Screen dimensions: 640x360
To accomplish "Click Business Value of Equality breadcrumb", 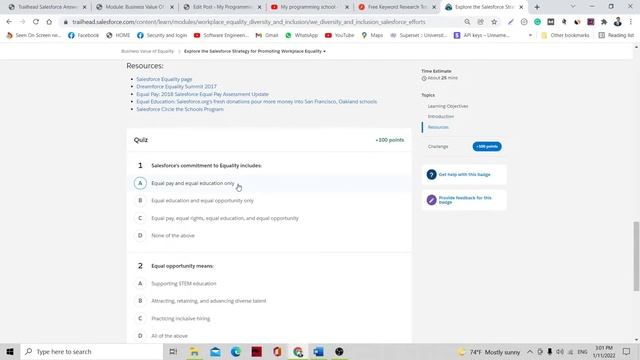I will (147, 51).
